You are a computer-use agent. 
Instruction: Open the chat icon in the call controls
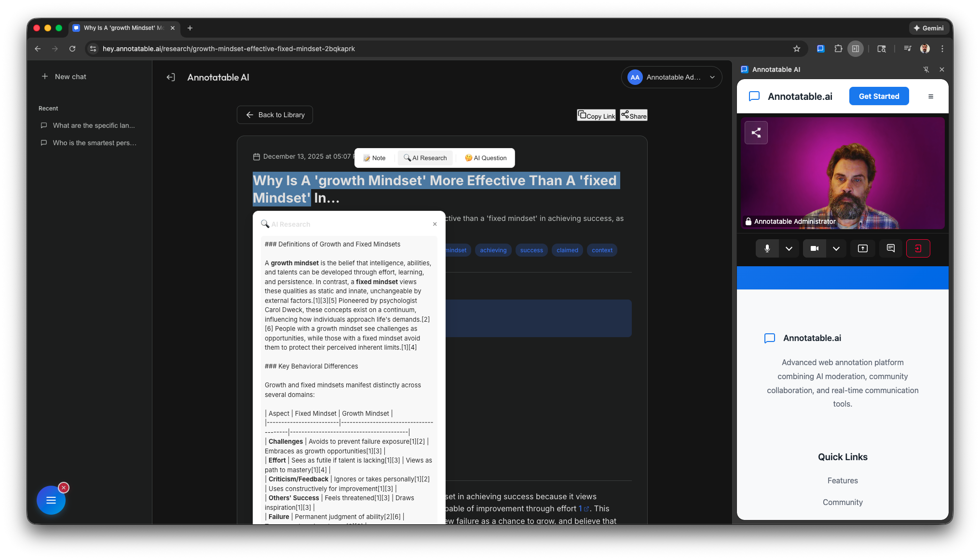(891, 248)
